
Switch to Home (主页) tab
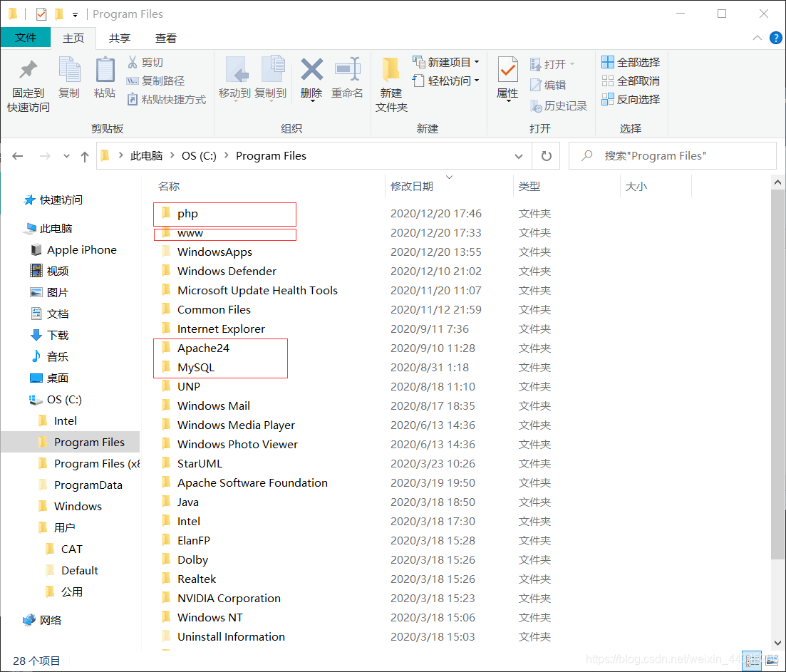(73, 38)
